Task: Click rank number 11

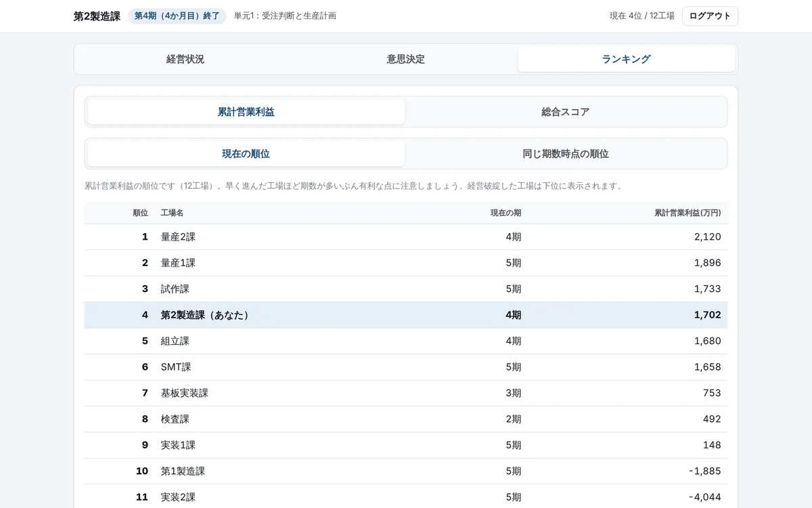Action: tap(142, 497)
